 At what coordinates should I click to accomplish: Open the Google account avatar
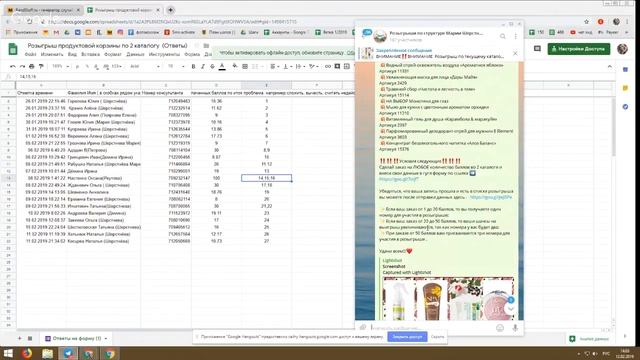(622, 49)
